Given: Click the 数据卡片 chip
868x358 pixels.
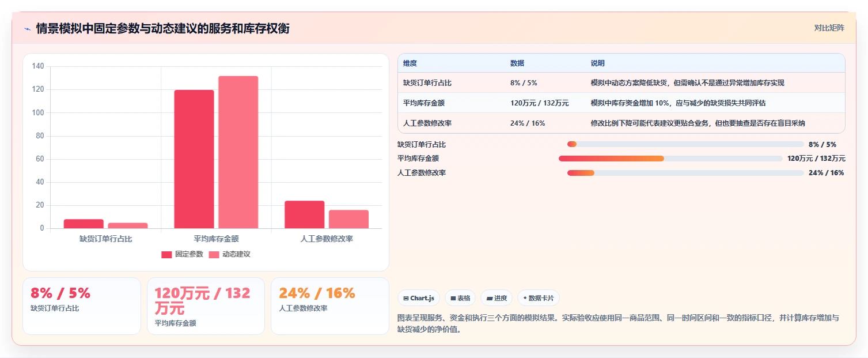Looking at the screenshot, I should (x=539, y=298).
